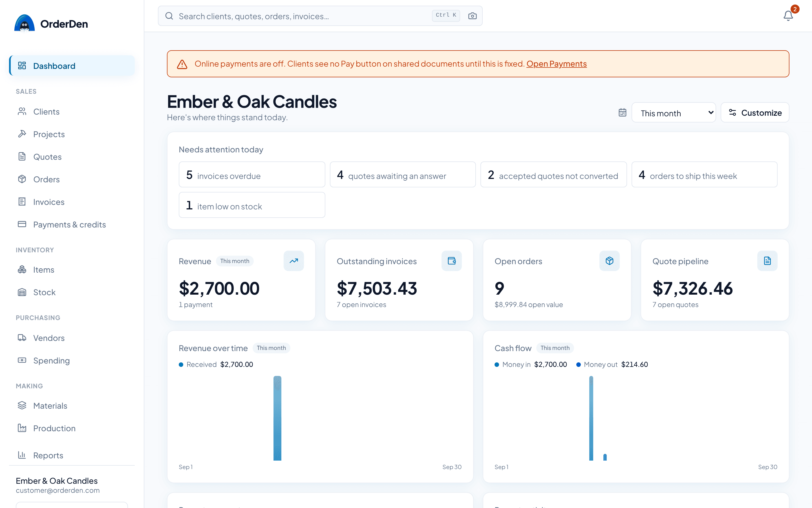Open Vendors under Purchasing

(x=72, y=338)
